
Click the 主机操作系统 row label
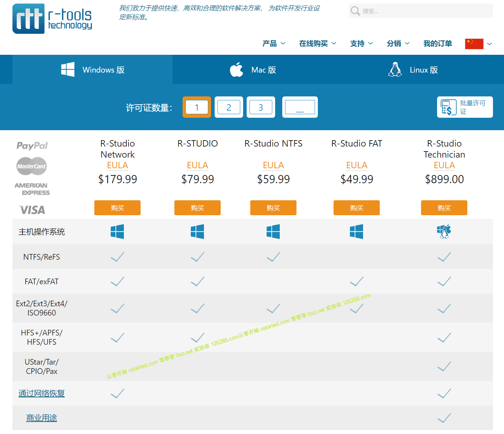(42, 232)
